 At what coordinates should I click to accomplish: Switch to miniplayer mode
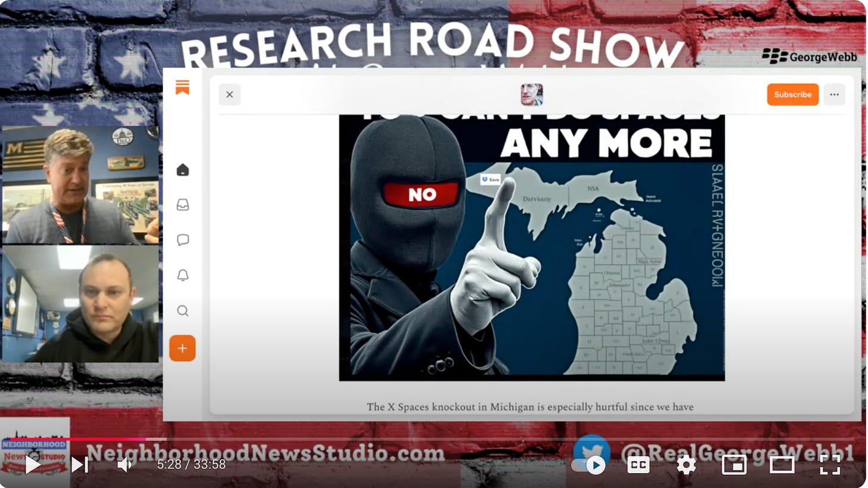(x=734, y=465)
